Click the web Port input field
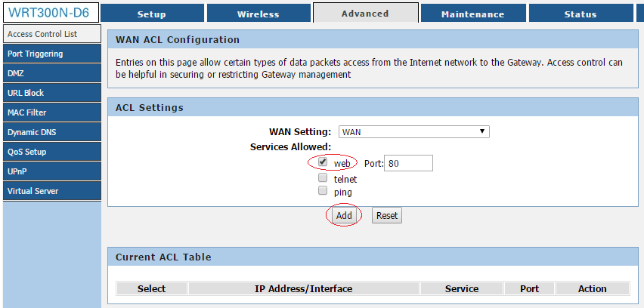The height and width of the screenshot is (308, 644). (x=408, y=163)
